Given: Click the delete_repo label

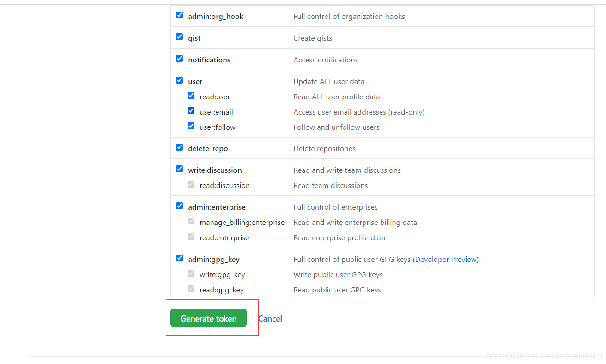Looking at the screenshot, I should click(208, 149).
